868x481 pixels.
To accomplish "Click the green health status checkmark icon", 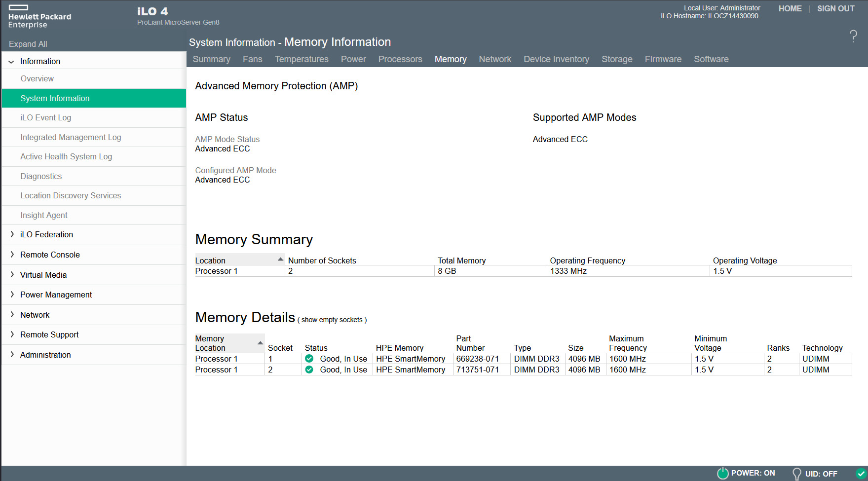I will 861,473.
